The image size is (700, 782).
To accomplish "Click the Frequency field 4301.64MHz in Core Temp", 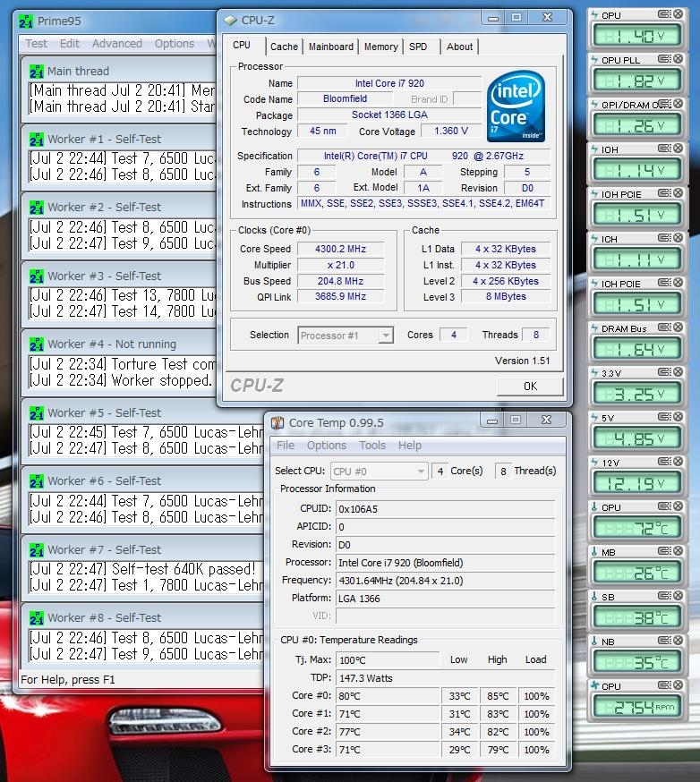I will pyautogui.click(x=445, y=581).
